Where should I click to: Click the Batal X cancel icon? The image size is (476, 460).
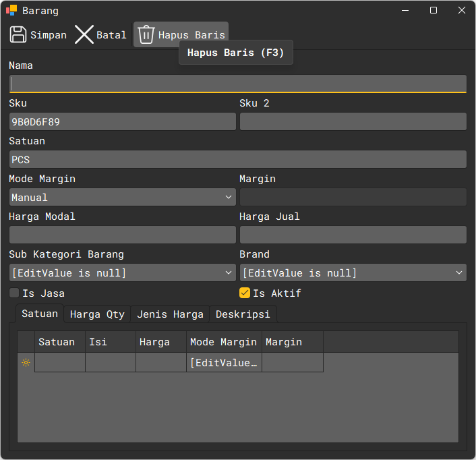point(84,34)
